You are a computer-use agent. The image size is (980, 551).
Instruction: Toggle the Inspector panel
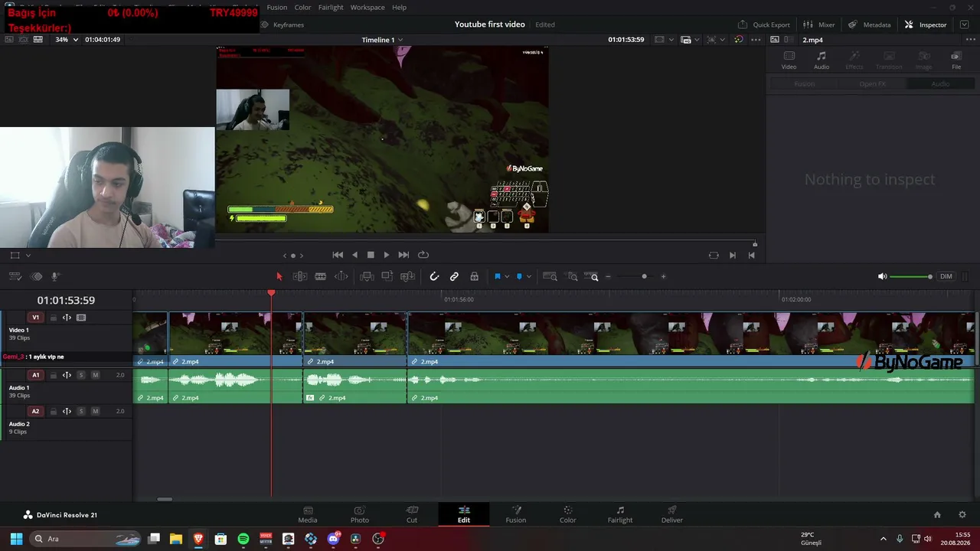coord(925,24)
